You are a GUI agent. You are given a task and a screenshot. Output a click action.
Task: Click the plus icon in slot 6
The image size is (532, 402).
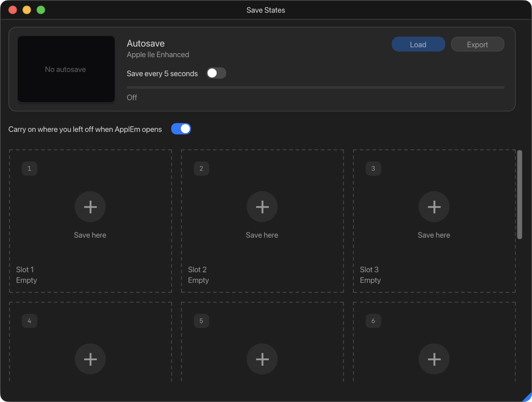(434, 359)
